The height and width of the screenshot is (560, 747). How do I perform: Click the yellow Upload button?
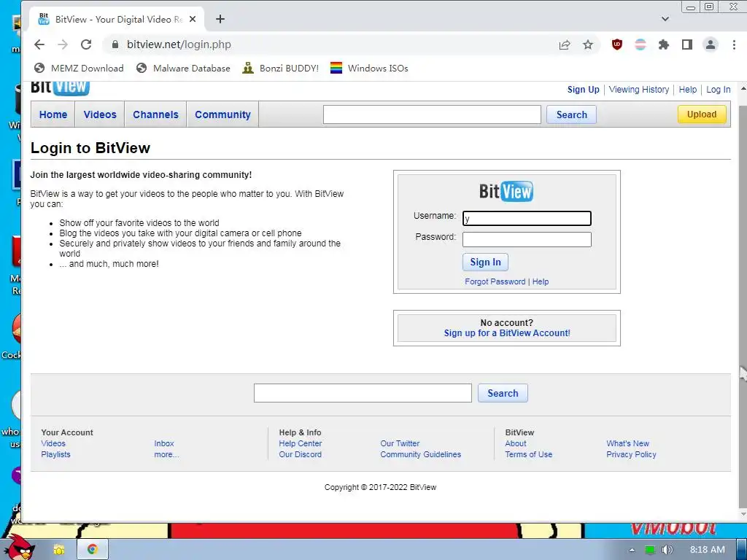(702, 114)
